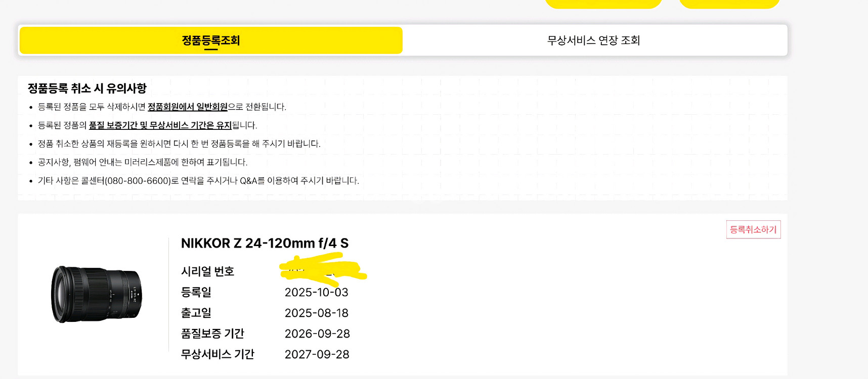Click the underlined 정품회원에서 일반회원 text

click(x=187, y=107)
